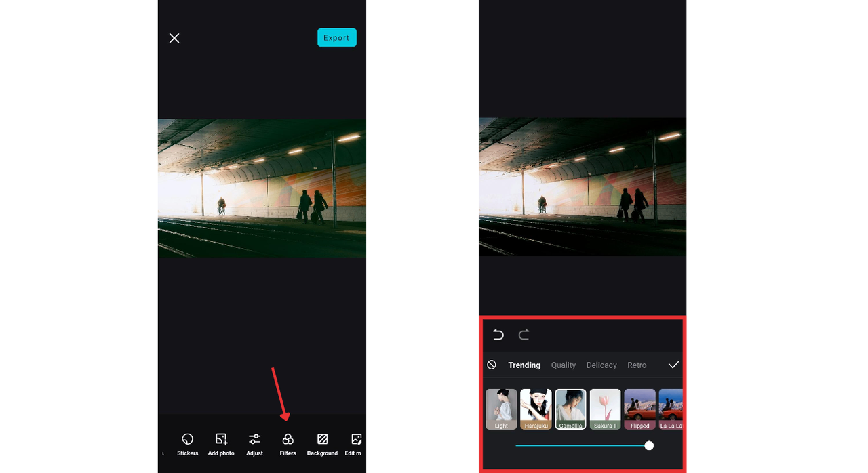This screenshot has width=868, height=473.
Task: Switch to the Retro filter tab
Action: click(637, 365)
